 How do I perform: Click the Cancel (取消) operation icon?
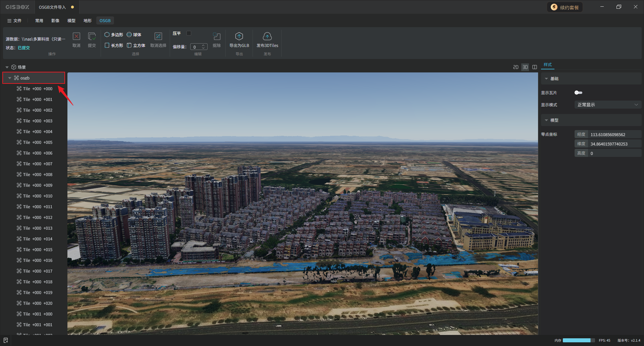[x=76, y=37]
